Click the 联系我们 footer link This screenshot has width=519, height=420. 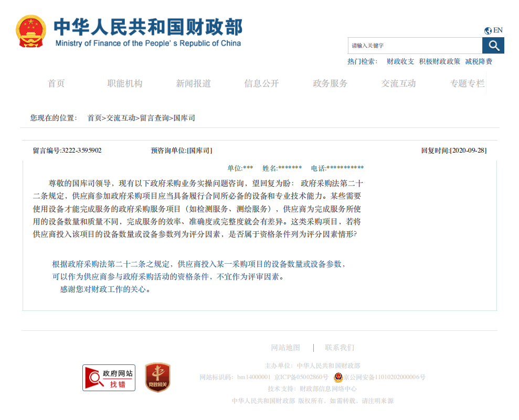[x=338, y=347]
